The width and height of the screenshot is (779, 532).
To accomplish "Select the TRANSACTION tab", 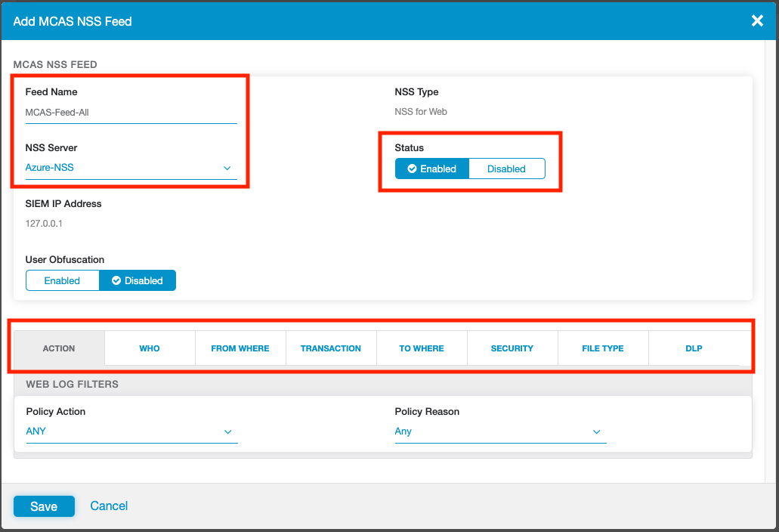I will 331,348.
